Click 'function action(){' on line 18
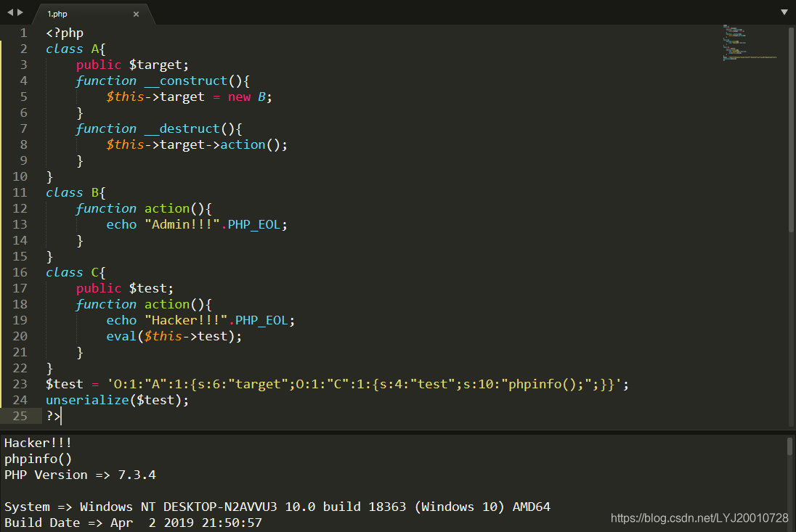The height and width of the screenshot is (532, 796). click(144, 304)
